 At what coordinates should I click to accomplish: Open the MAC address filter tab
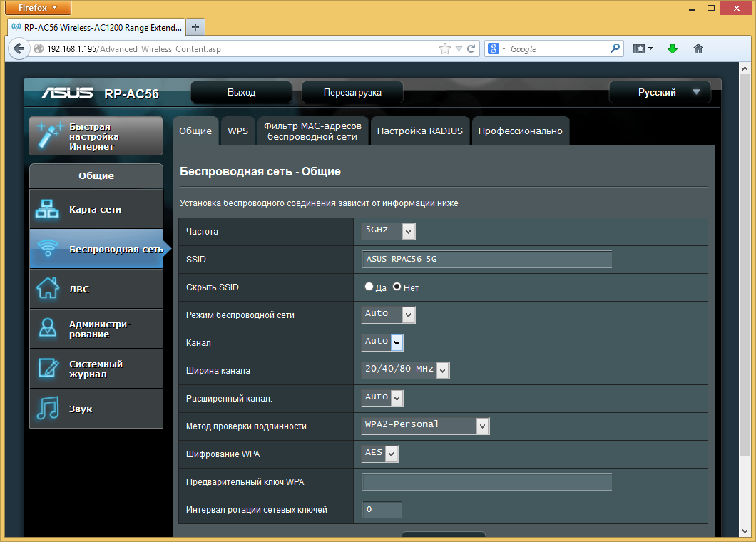(x=312, y=131)
